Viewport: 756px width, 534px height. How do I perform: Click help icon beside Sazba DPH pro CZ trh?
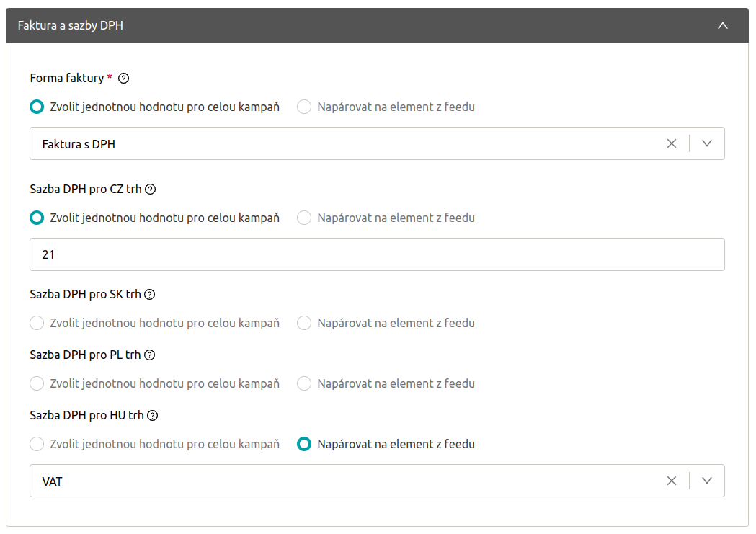point(151,190)
